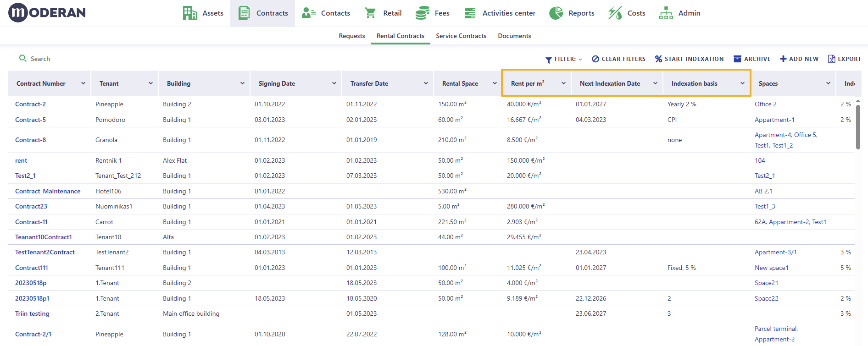This screenshot has height=346, width=868.
Task: Click the Costs icon
Action: pos(615,13)
